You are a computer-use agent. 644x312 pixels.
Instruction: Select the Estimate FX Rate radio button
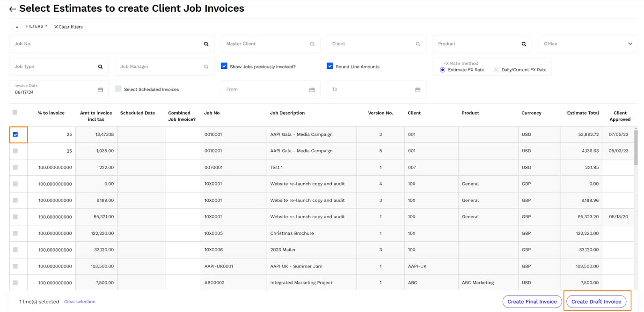[x=442, y=70]
